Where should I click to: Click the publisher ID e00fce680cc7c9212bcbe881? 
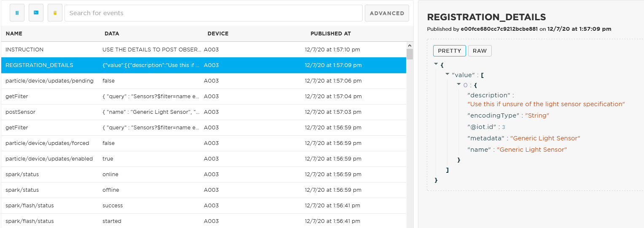499,29
